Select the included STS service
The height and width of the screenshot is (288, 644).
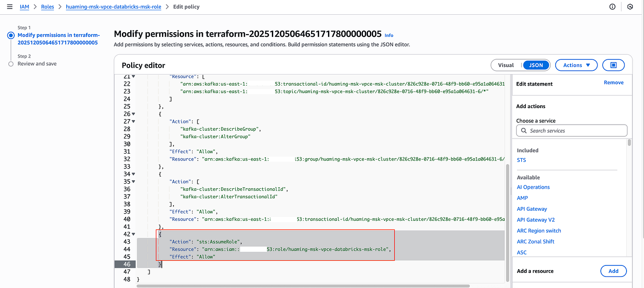(x=521, y=160)
